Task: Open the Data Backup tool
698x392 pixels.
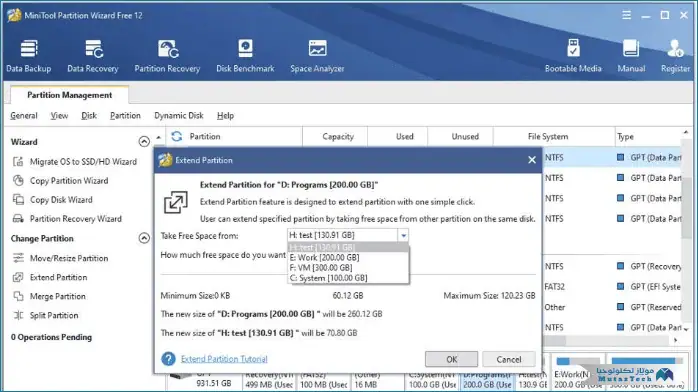Action: coord(28,56)
